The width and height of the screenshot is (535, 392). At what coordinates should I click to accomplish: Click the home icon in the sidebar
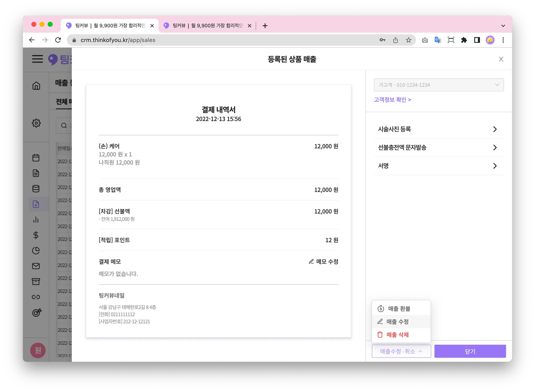36,86
